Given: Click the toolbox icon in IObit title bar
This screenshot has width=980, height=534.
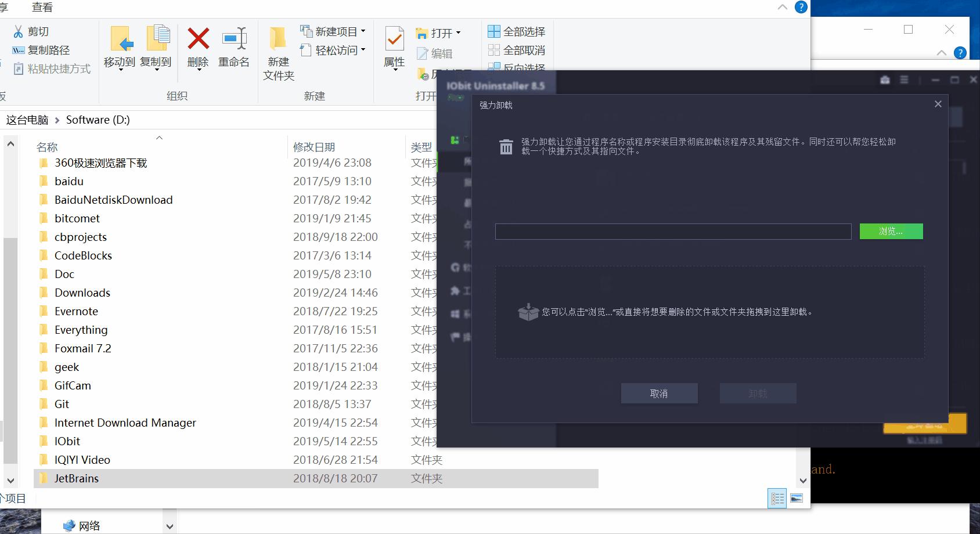Looking at the screenshot, I should [x=885, y=80].
